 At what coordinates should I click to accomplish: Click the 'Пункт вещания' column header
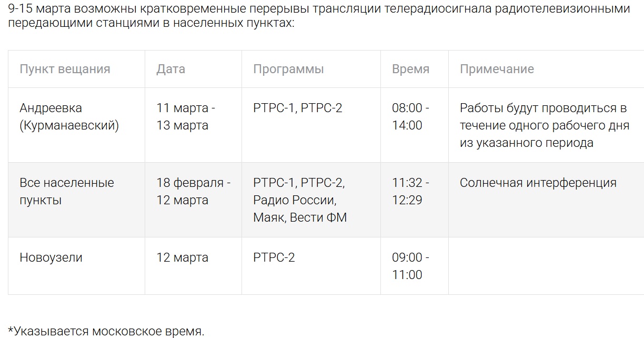(x=65, y=69)
